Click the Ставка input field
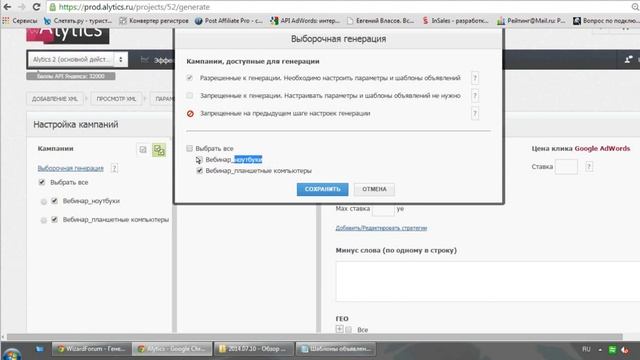The image size is (640, 360). click(x=566, y=167)
